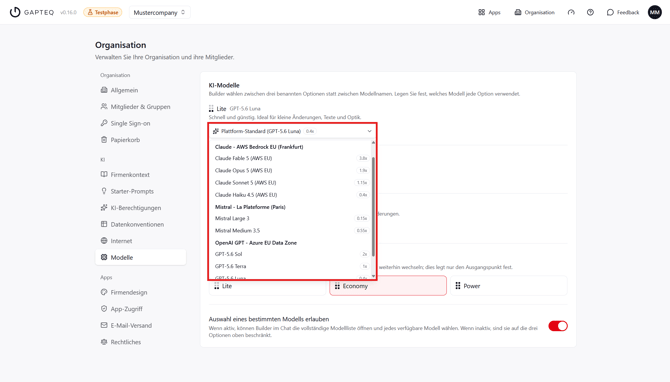
Task: Open Mitglieder & Gruppen section
Action: coord(141,107)
